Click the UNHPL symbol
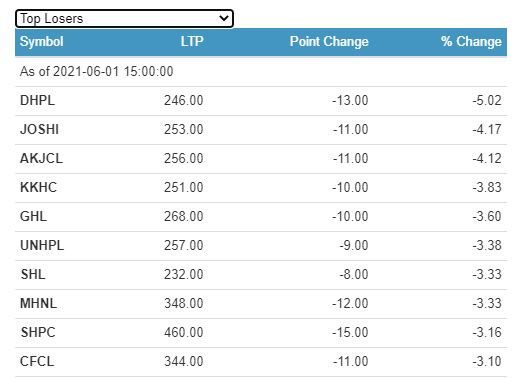The width and height of the screenshot is (515, 378). point(42,245)
